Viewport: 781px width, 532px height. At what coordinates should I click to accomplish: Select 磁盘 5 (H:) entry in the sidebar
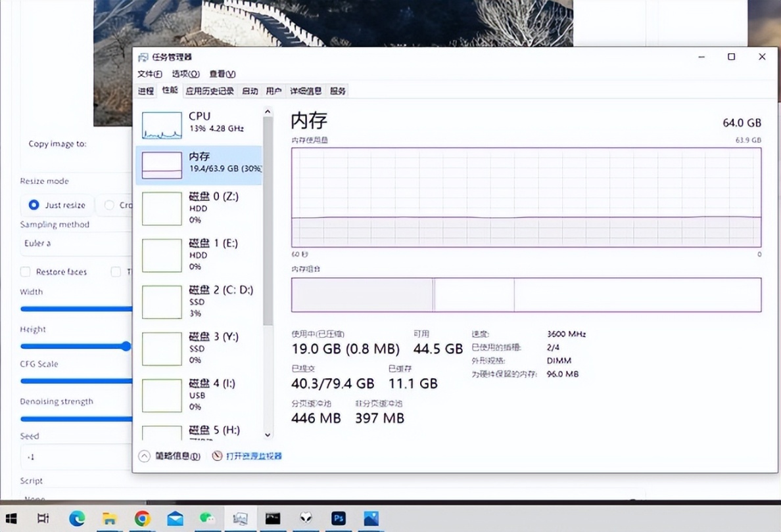(x=199, y=432)
